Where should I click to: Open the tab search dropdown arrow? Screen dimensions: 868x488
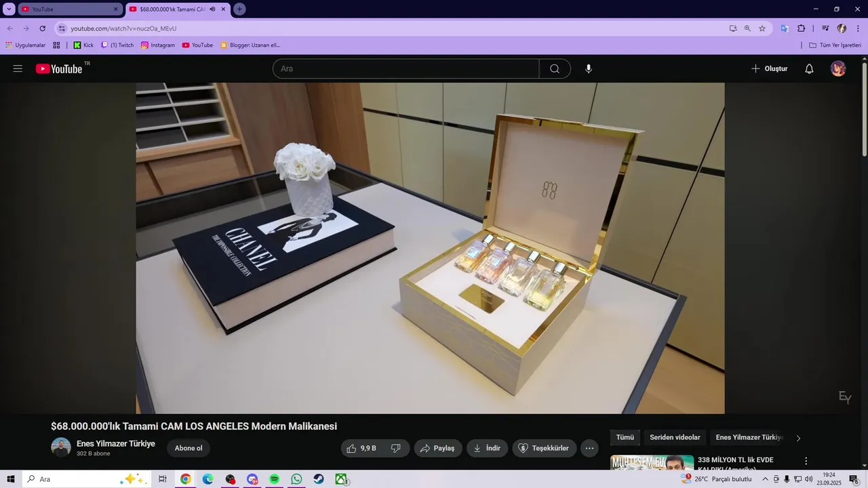coord(9,9)
